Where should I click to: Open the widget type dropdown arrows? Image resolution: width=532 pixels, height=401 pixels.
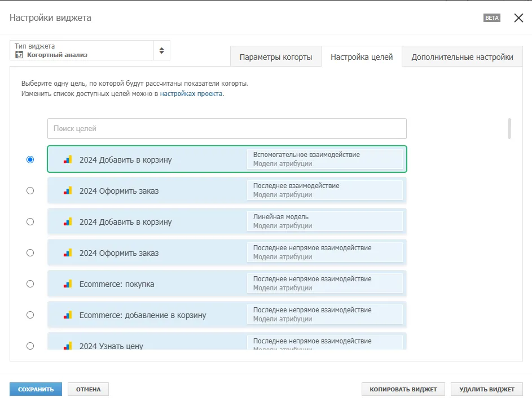click(161, 51)
